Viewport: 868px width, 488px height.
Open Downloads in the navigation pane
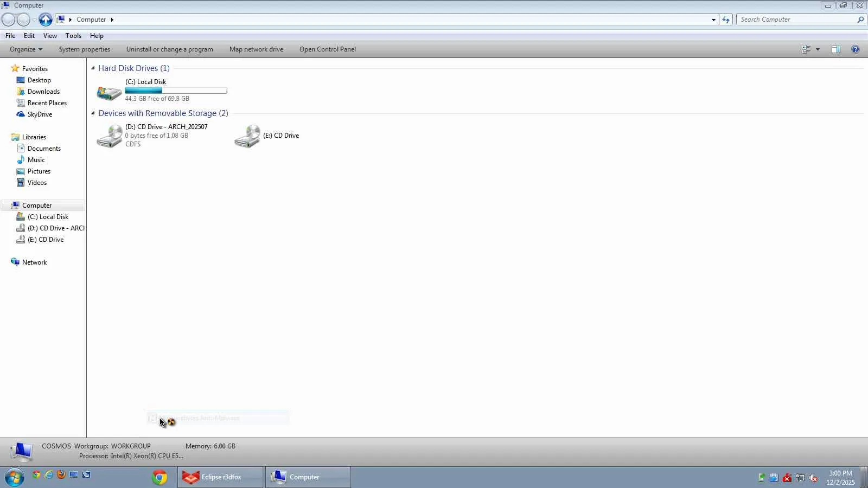click(x=43, y=92)
